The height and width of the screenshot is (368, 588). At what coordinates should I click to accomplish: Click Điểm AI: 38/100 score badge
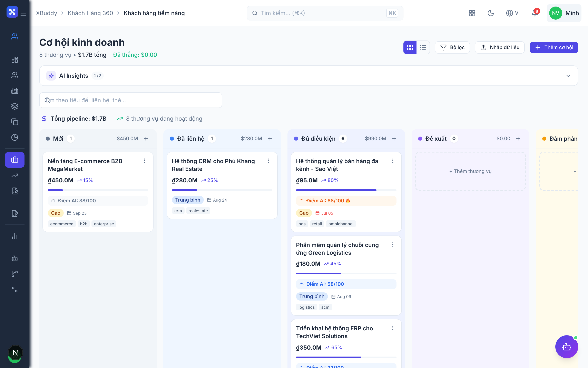98,201
